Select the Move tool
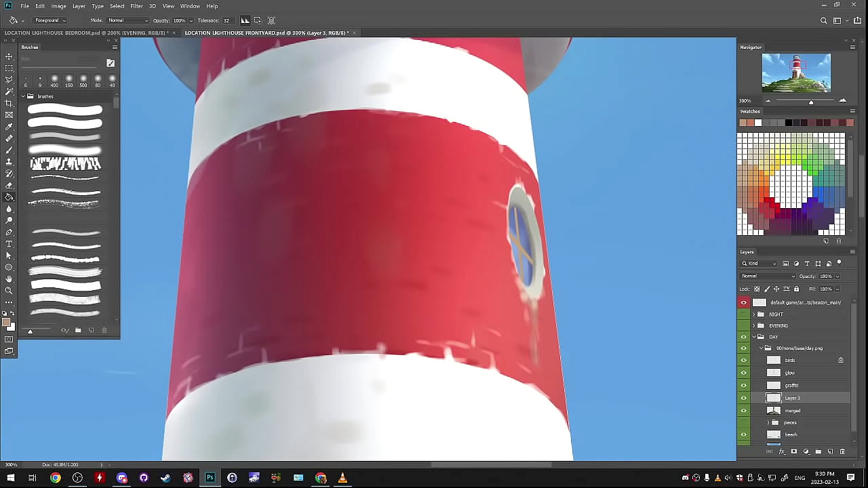868x488 pixels. 9,56
